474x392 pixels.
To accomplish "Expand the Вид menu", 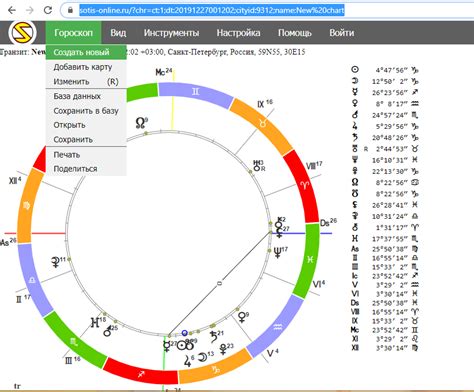I will click(x=118, y=33).
